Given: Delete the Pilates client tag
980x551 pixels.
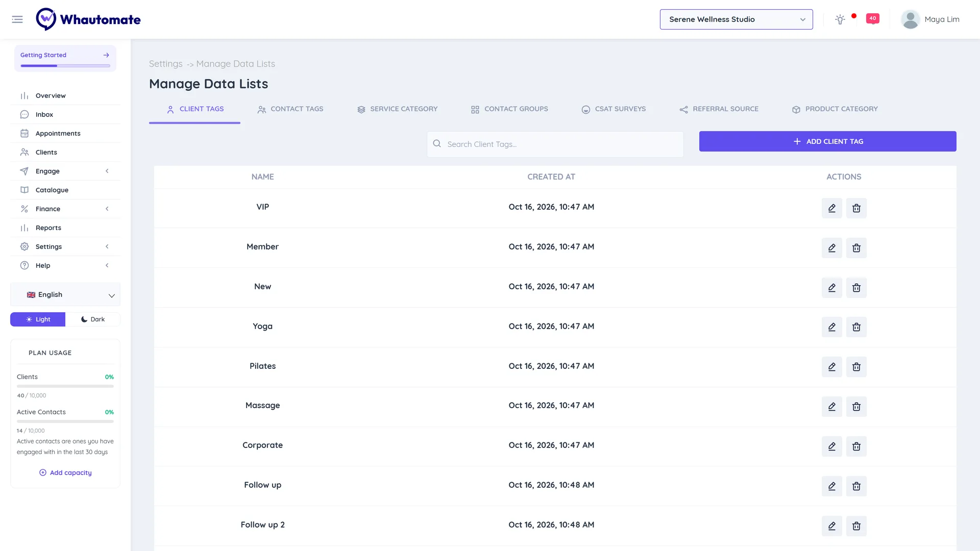Looking at the screenshot, I should pyautogui.click(x=856, y=367).
